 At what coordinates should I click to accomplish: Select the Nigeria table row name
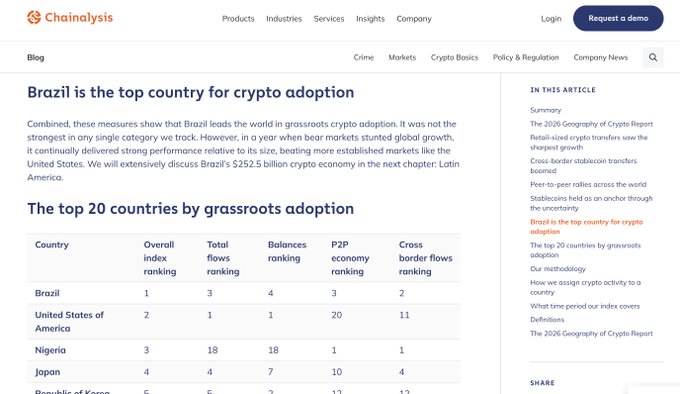click(50, 350)
